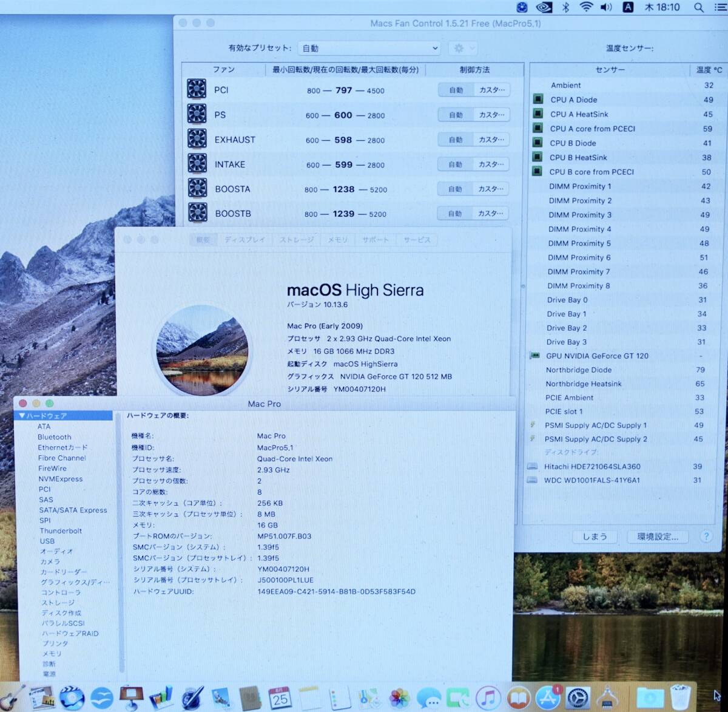Launch GarageBand from the Dock
Screen dimensions: 728x712
[12, 697]
